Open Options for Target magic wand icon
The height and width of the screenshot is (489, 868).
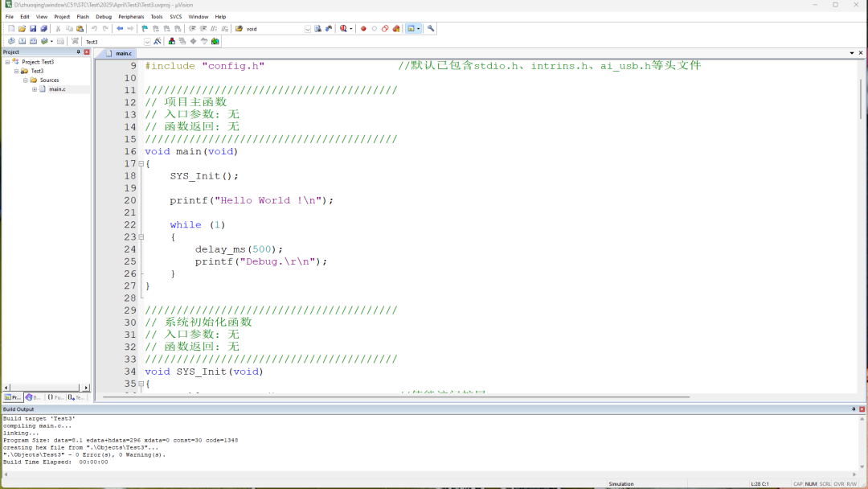tap(158, 42)
